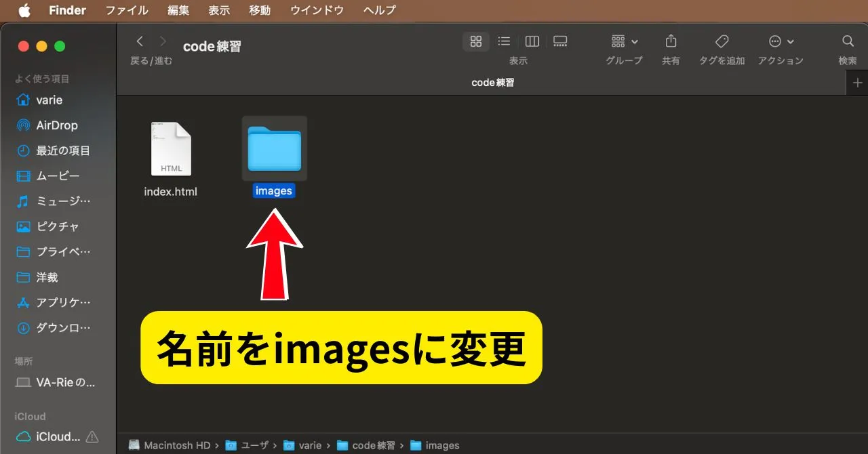The width and height of the screenshot is (868, 454).
Task: Add a new tab with plus button
Action: pyautogui.click(x=857, y=83)
